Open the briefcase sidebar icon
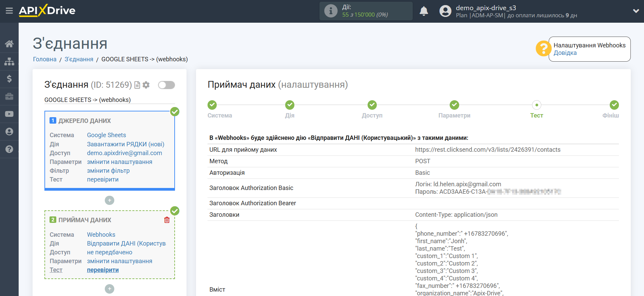644x296 pixels. coord(9,97)
